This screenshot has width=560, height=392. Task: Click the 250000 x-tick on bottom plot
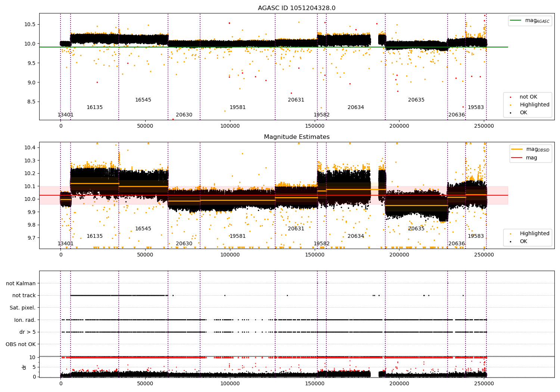[484, 383]
